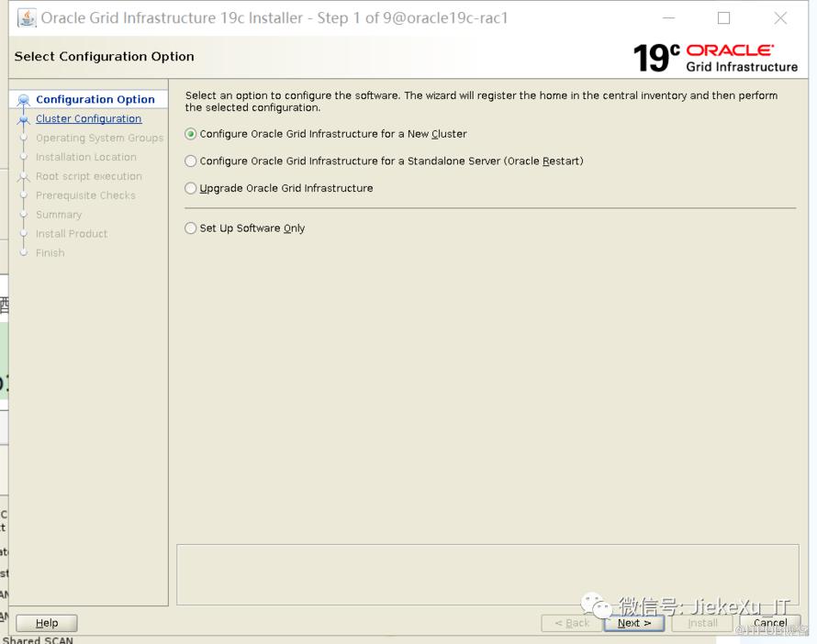817x644 pixels.
Task: Click the greyed-out Install button
Action: tap(702, 623)
